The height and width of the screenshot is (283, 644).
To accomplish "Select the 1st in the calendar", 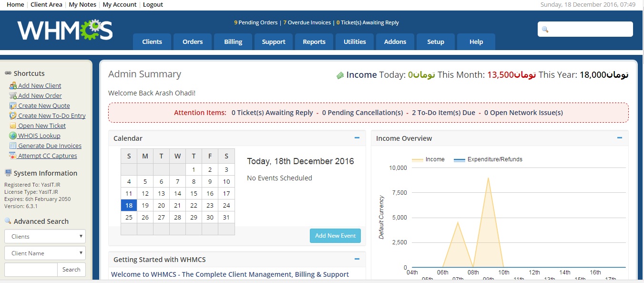I will point(194,169).
